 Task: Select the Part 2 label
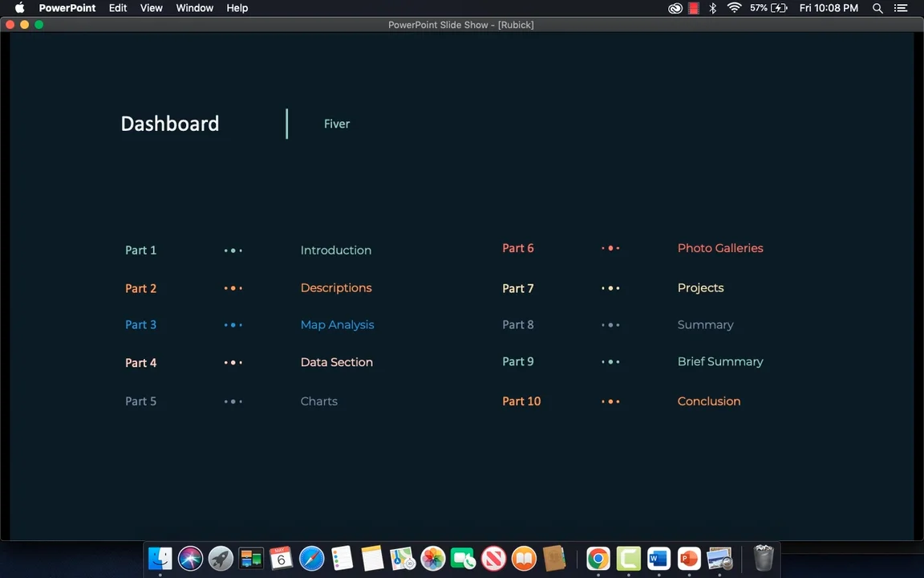pyautogui.click(x=141, y=288)
